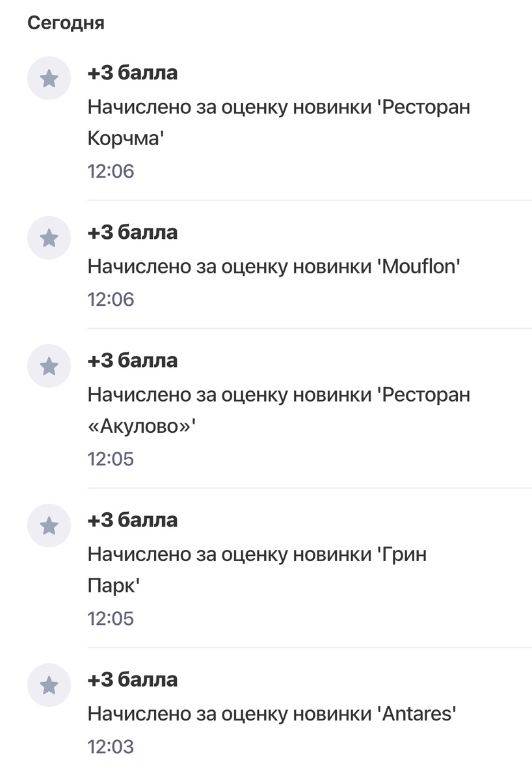Viewport: 532px width, 781px height.
Task: Click the 12:06 timestamp under 'Ресторан Корчма'
Action: point(111,171)
